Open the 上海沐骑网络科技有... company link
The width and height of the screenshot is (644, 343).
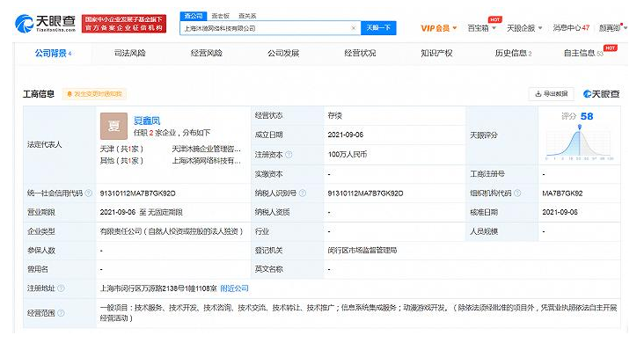pyautogui.click(x=206, y=161)
